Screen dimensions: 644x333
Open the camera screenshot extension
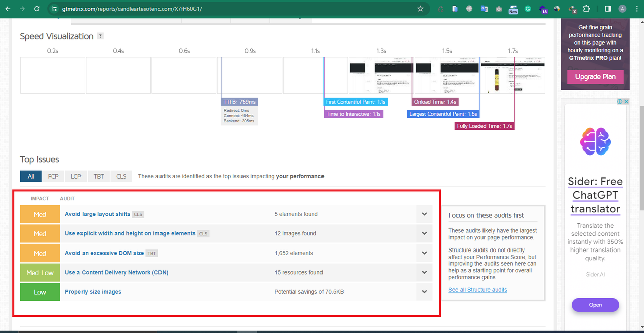tap(499, 9)
